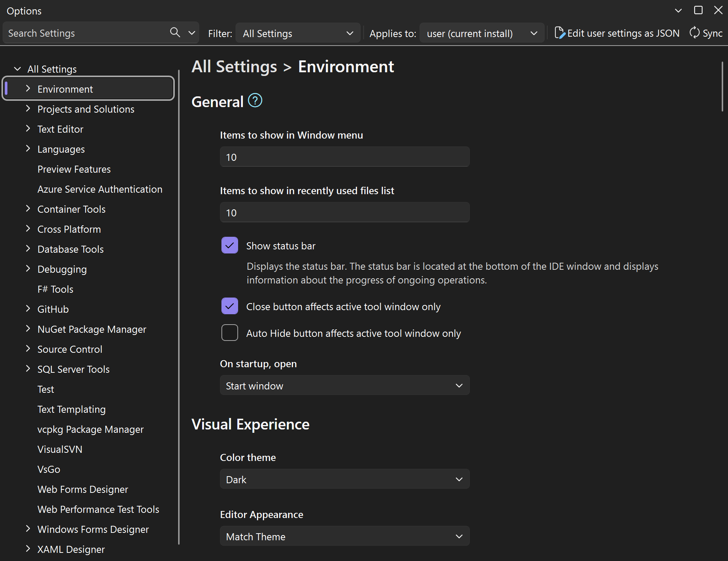This screenshot has width=728, height=561.
Task: Click the General help question-mark icon
Action: click(255, 101)
